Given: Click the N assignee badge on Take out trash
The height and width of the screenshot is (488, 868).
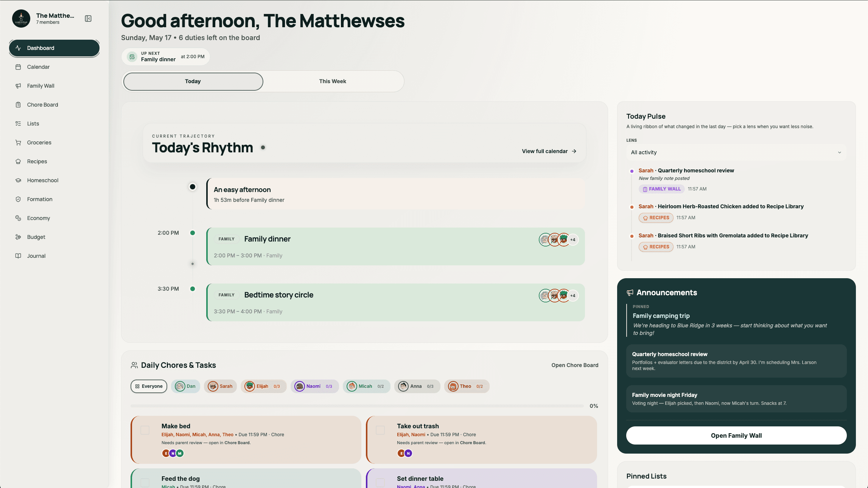Looking at the screenshot, I should pyautogui.click(x=408, y=453).
